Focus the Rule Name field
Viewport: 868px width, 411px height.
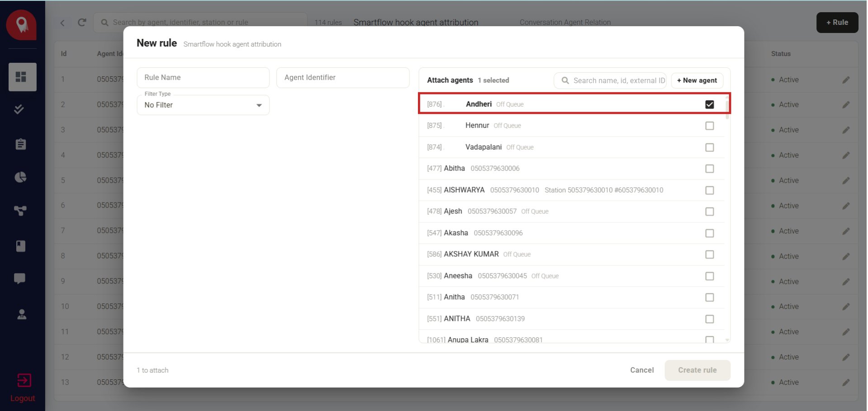[203, 78]
